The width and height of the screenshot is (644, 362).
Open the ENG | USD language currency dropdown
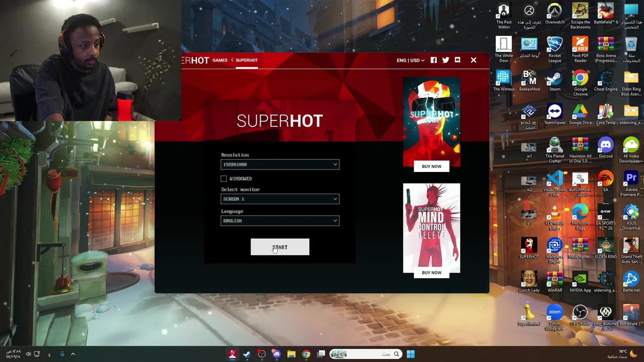pos(411,60)
